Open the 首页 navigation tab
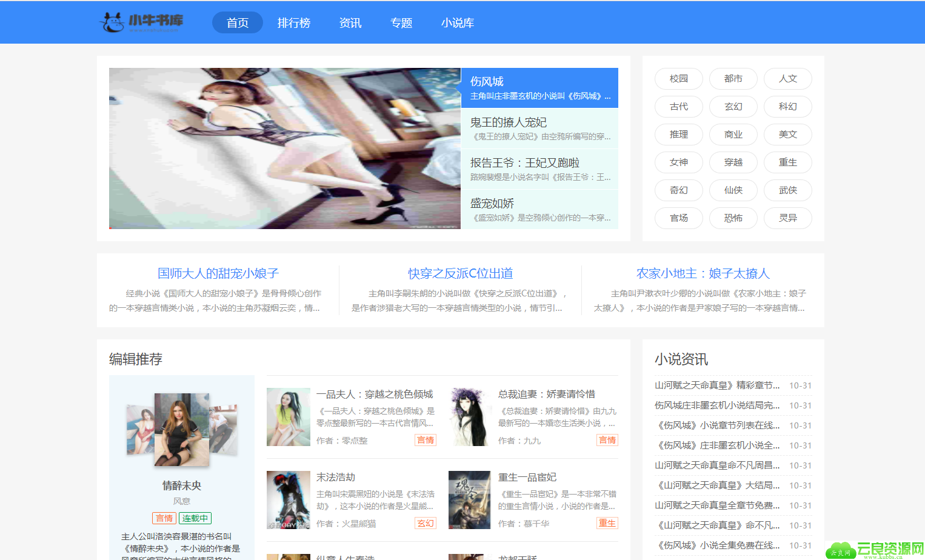Image resolution: width=925 pixels, height=560 pixels. point(238,22)
